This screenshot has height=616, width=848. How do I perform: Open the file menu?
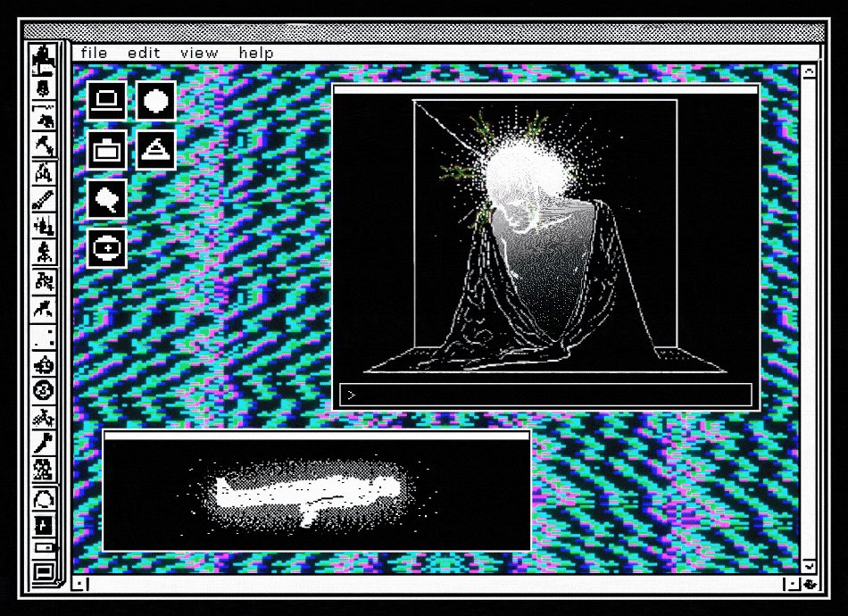[94, 53]
